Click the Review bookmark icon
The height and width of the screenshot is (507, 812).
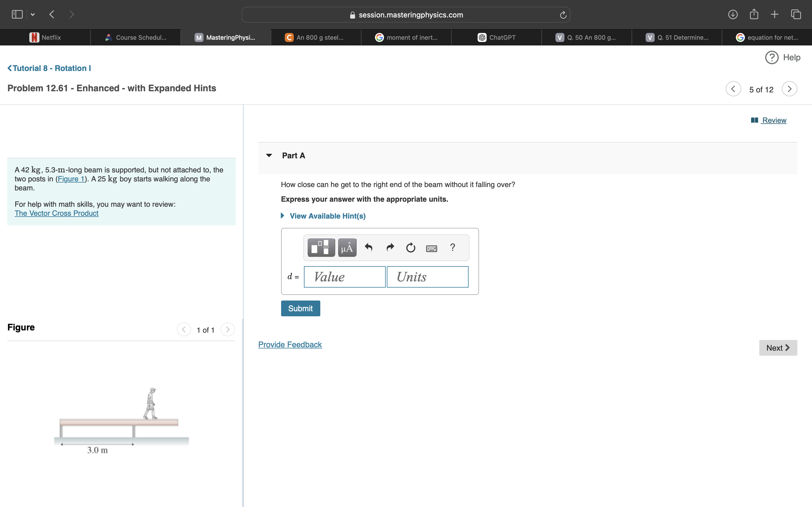pos(754,120)
